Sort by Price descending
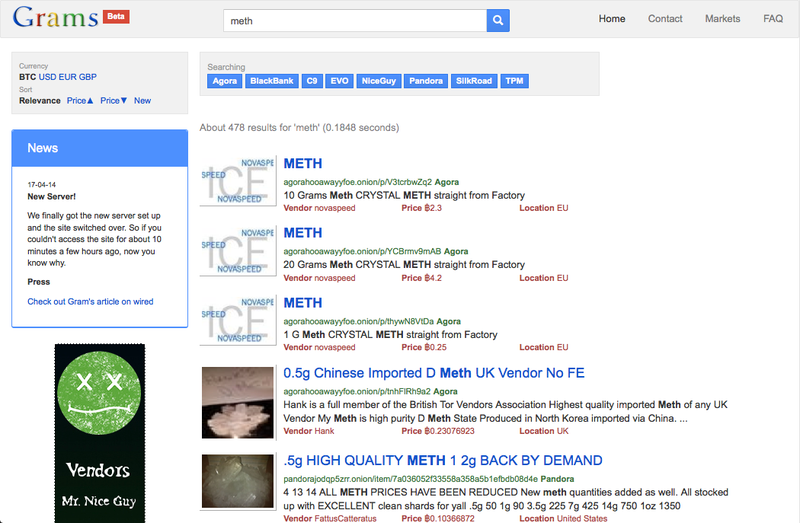Viewport: 800px width, 523px height. (113, 101)
